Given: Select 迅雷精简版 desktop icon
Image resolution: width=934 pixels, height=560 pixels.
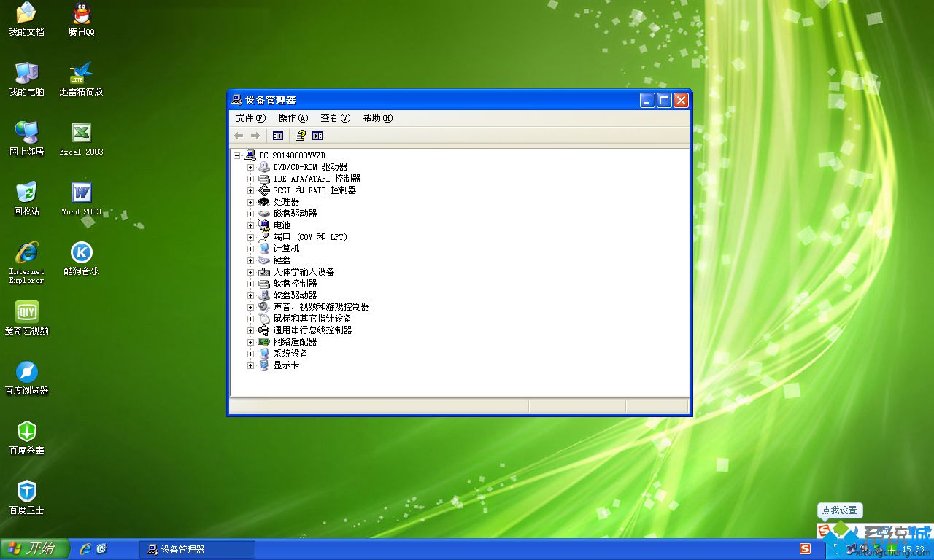Looking at the screenshot, I should 82,79.
